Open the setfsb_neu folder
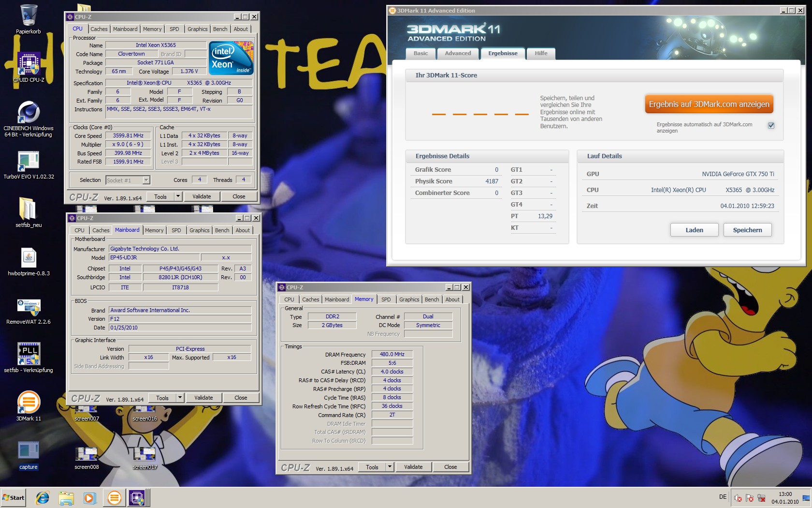The image size is (812, 508). (x=29, y=212)
